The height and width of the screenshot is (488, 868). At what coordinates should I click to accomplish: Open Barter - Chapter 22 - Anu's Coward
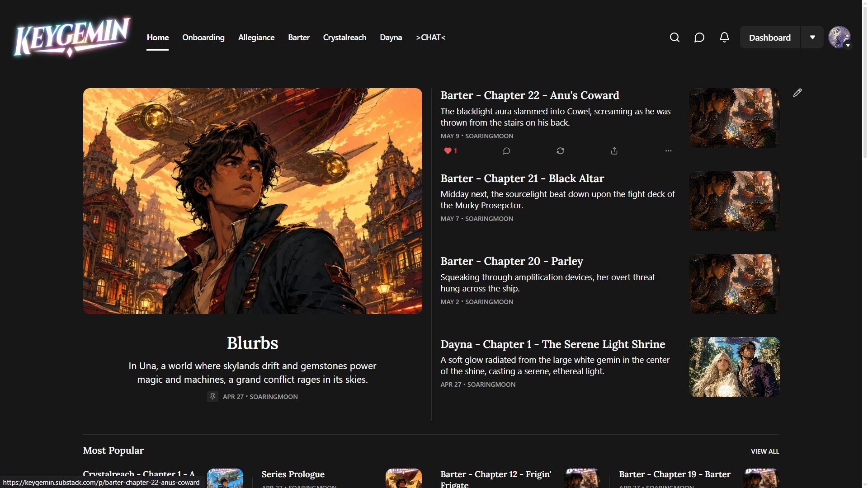pyautogui.click(x=530, y=95)
